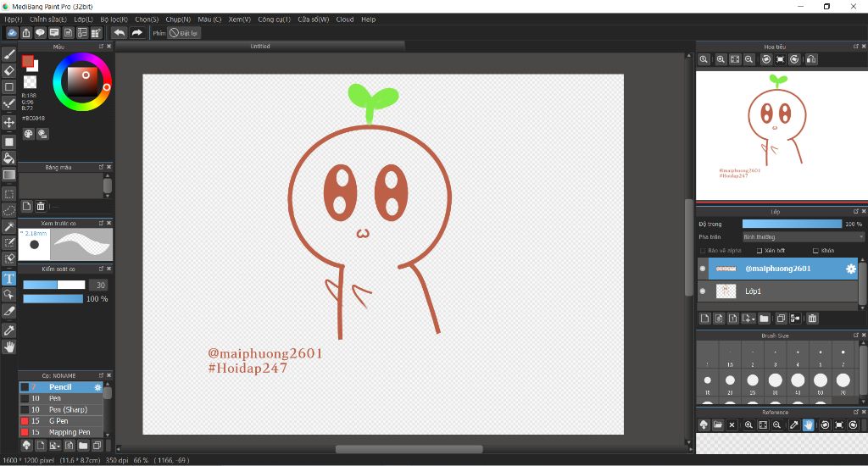
Task: Zoom in on Navigator panel
Action: click(x=721, y=59)
